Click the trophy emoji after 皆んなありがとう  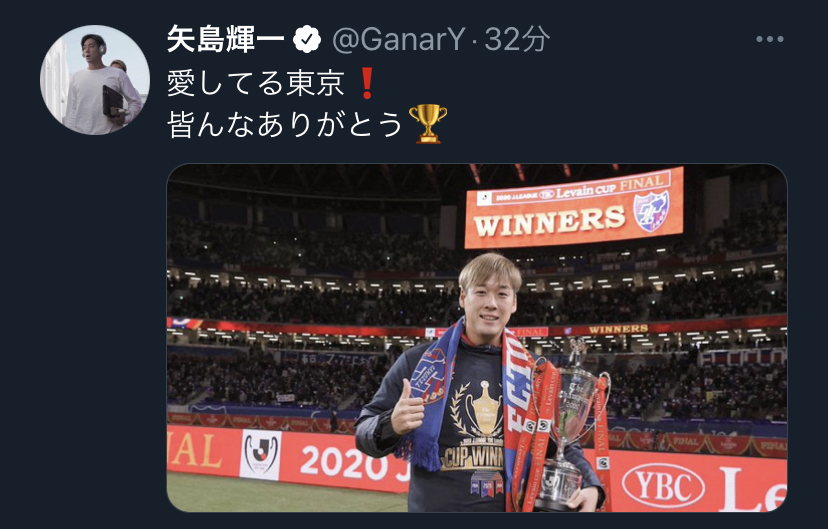tap(428, 124)
